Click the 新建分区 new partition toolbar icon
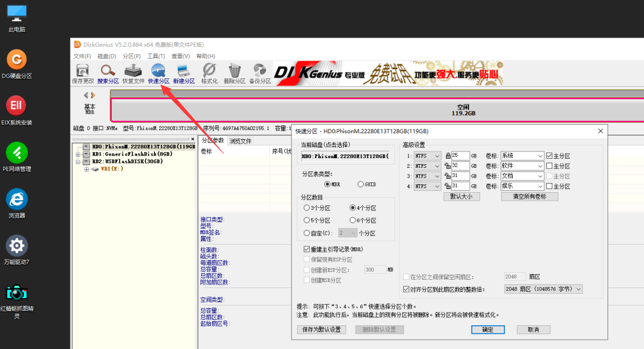The height and width of the screenshot is (349, 644). click(183, 72)
